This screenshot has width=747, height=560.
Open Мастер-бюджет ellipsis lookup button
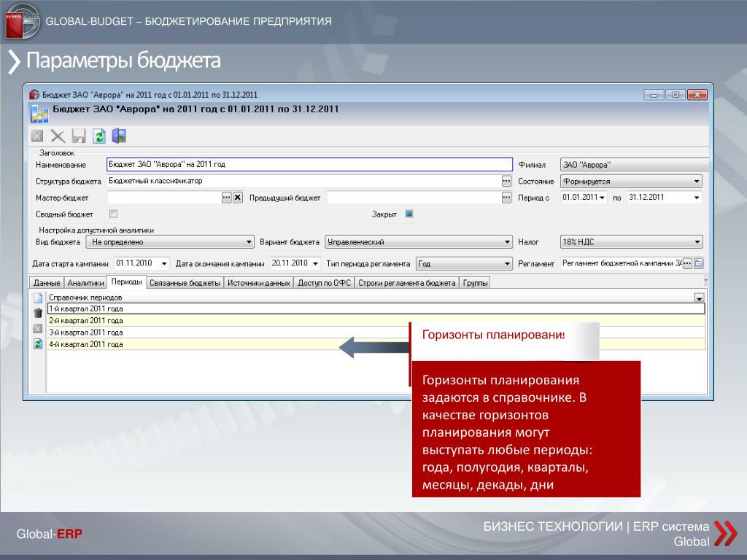(x=226, y=198)
